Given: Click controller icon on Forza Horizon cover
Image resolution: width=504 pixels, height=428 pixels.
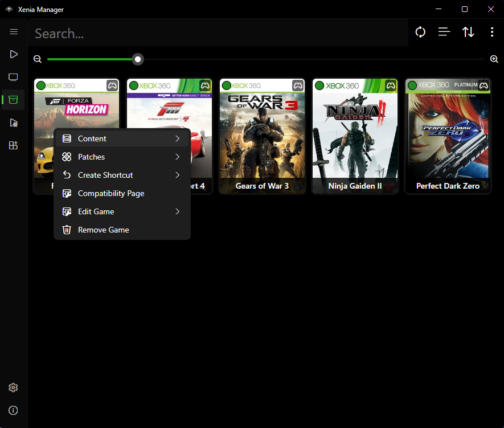Looking at the screenshot, I should [x=112, y=85].
